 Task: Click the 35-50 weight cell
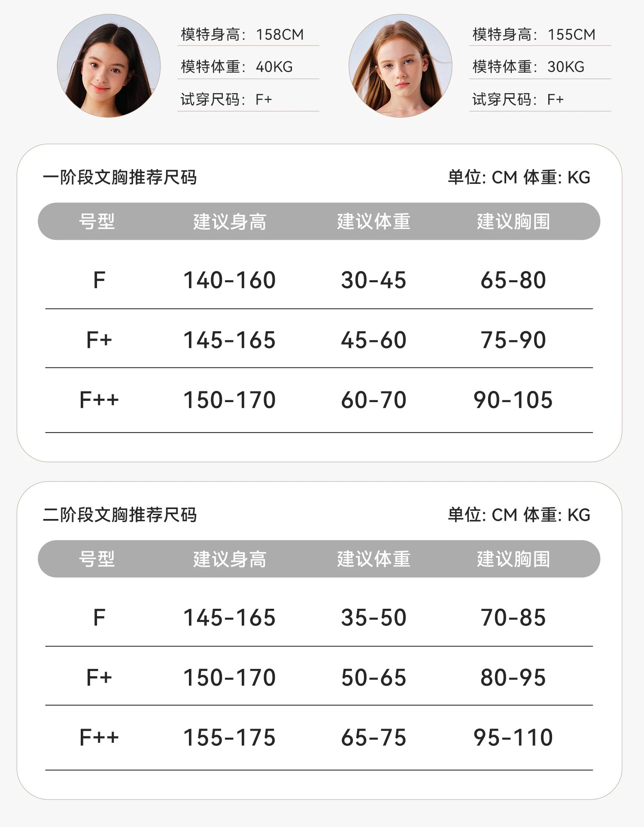coord(374,618)
